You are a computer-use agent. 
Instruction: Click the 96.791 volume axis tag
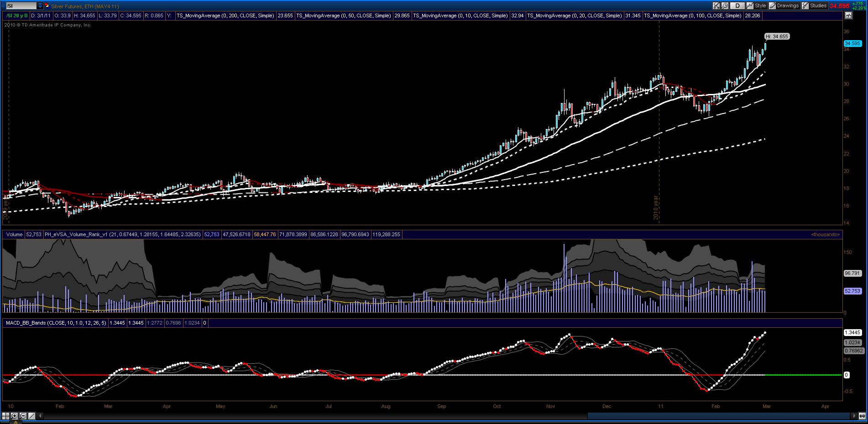(x=852, y=274)
